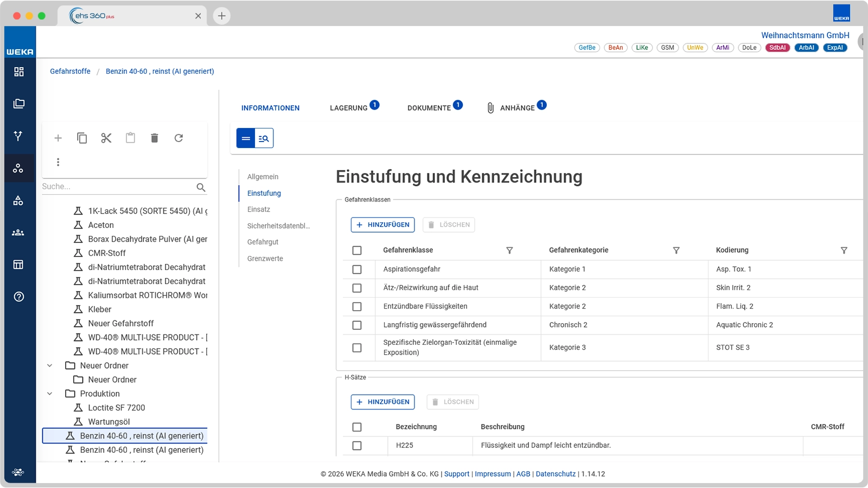
Task: Select the hazardous substances sidebar icon
Action: [x=19, y=168]
